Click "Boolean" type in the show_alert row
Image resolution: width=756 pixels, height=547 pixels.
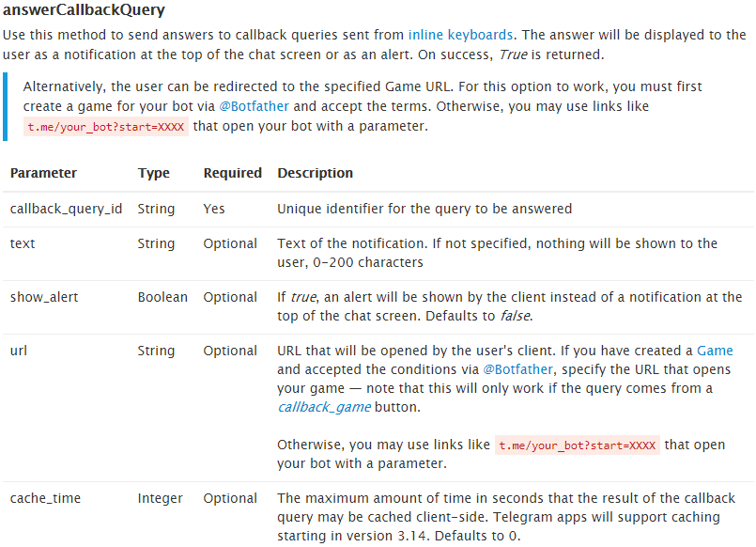click(162, 297)
